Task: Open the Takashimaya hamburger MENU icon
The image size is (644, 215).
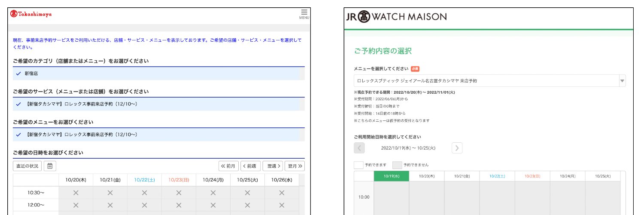Action: coord(304,14)
